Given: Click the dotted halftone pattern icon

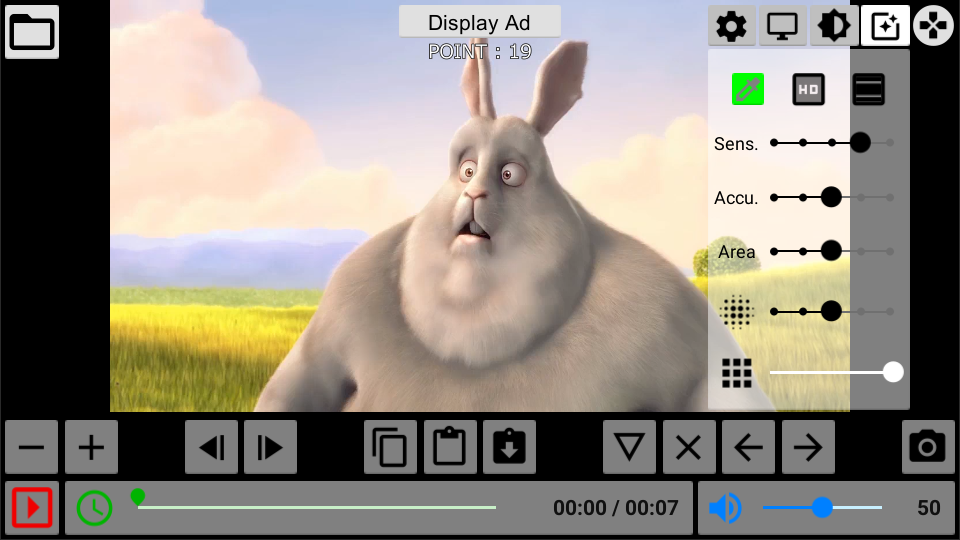Looking at the screenshot, I should [737, 312].
